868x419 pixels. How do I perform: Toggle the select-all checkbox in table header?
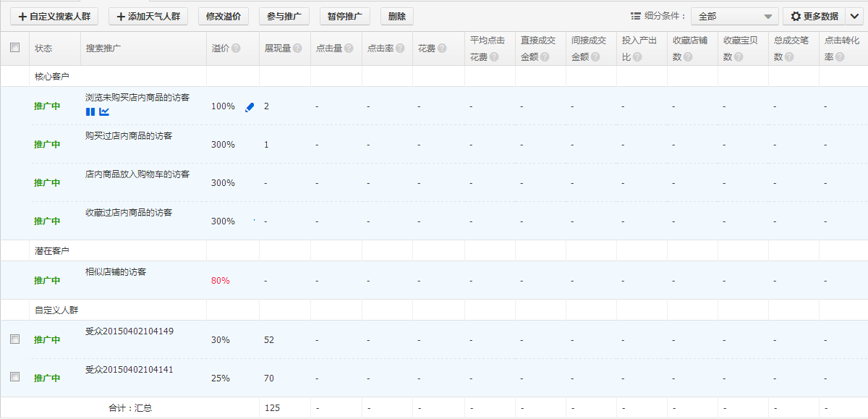[14, 48]
